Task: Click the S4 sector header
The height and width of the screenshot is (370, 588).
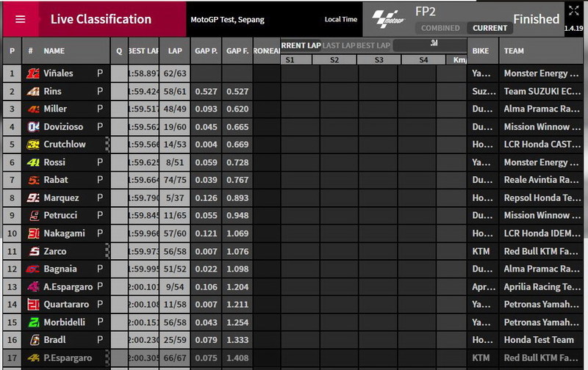Action: (x=423, y=60)
